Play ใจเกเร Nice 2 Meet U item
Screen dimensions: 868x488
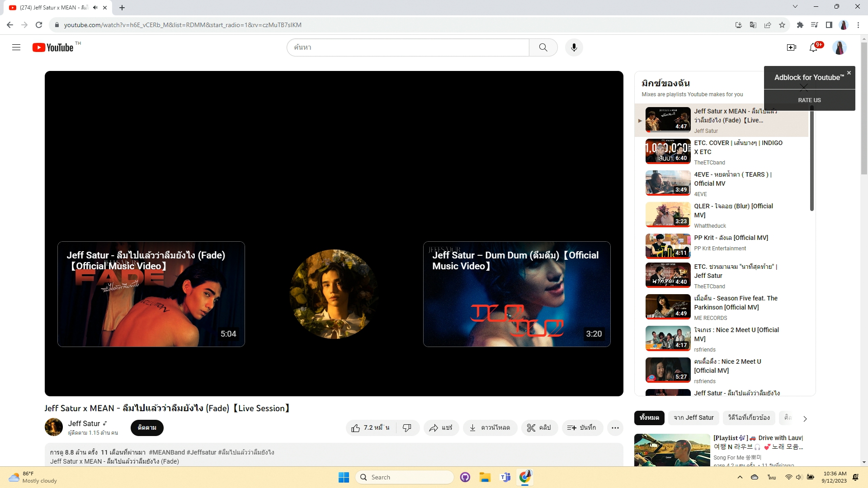point(721,339)
